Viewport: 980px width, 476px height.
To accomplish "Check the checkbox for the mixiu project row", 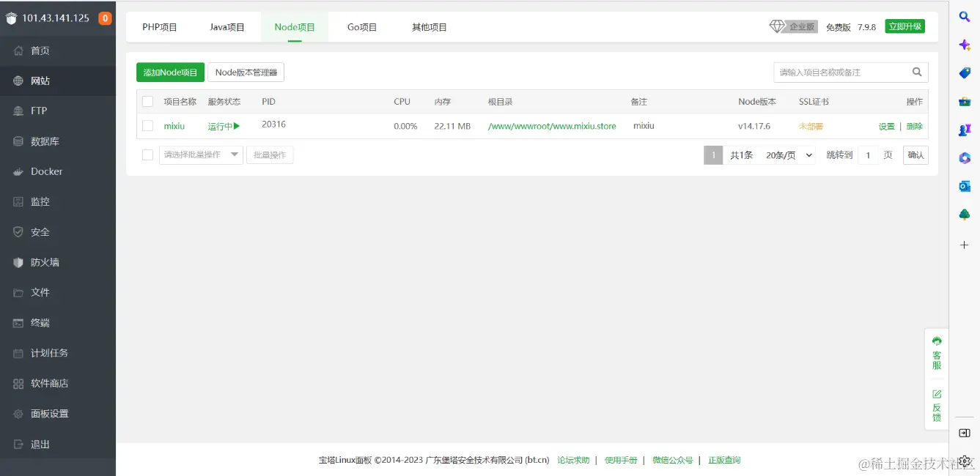I will [x=148, y=126].
